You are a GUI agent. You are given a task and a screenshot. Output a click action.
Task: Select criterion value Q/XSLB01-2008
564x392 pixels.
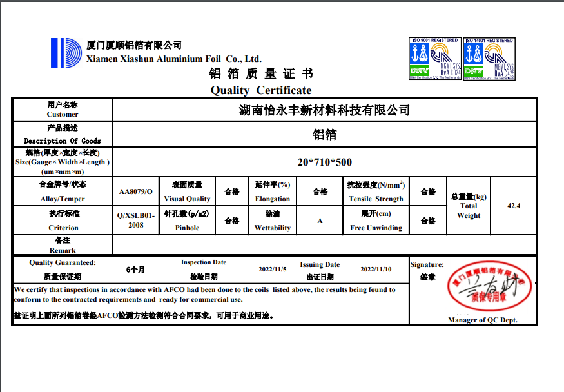[136, 220]
